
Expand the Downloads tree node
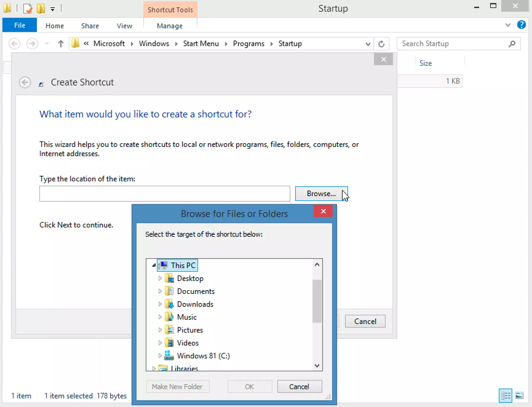tap(160, 304)
